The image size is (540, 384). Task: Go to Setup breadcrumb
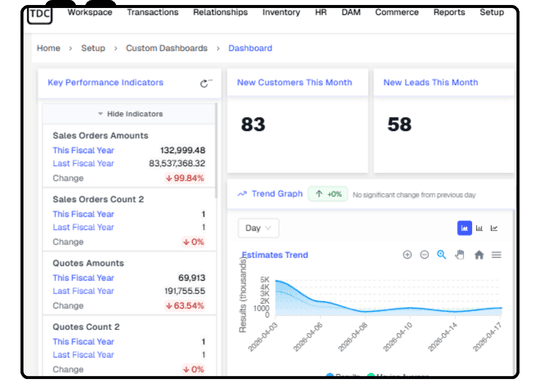(93, 48)
